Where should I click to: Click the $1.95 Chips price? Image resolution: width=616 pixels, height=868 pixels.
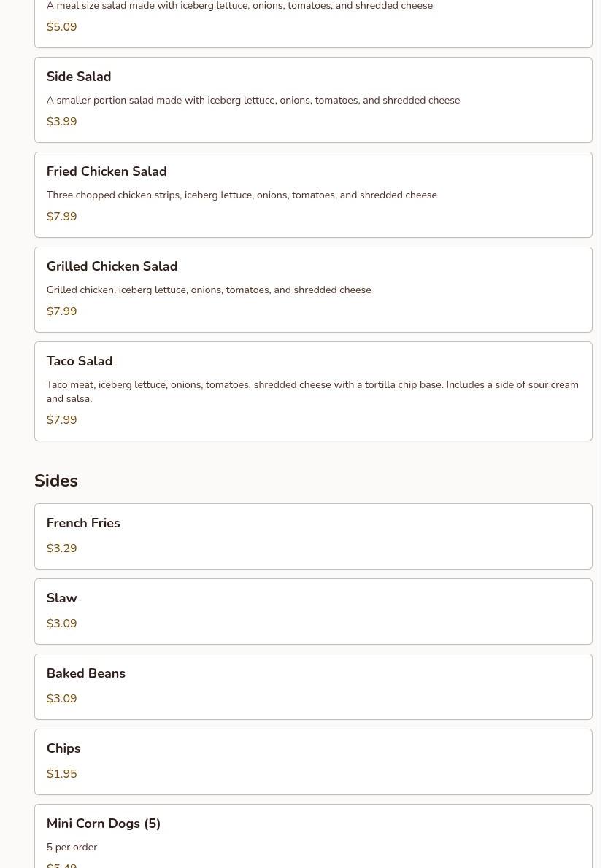(x=62, y=774)
